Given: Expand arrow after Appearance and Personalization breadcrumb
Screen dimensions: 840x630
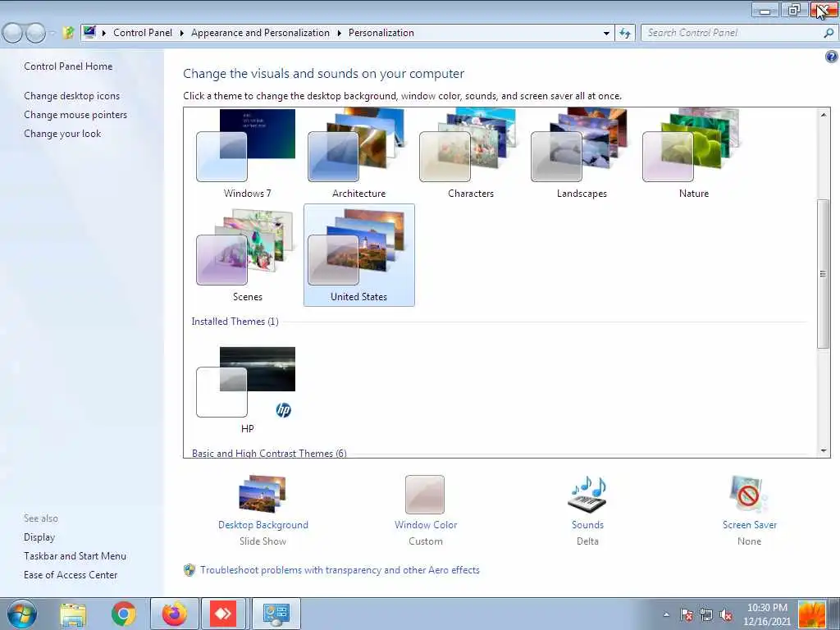Looking at the screenshot, I should 339,33.
